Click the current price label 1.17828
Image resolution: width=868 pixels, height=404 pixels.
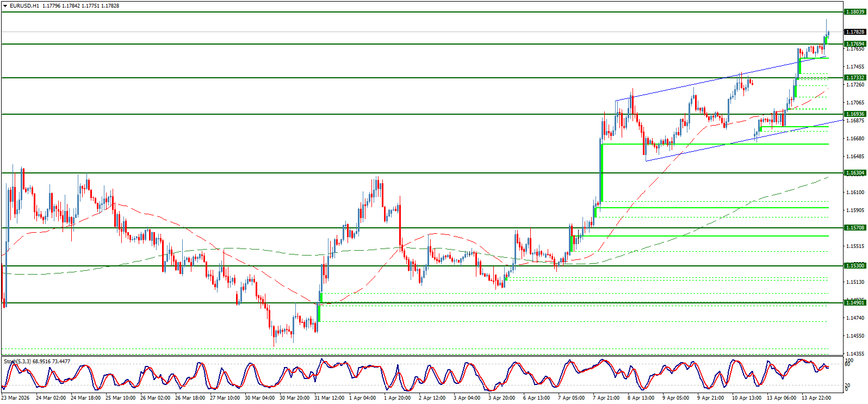854,32
